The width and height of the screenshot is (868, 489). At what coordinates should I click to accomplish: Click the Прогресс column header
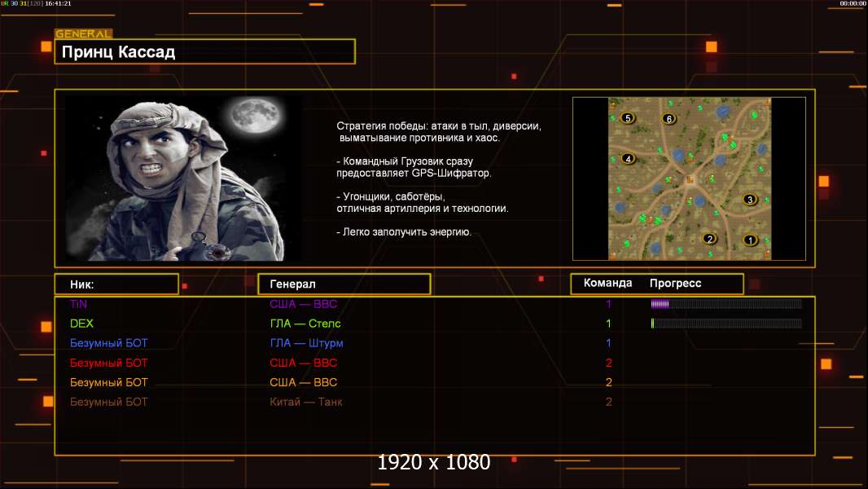[675, 284]
